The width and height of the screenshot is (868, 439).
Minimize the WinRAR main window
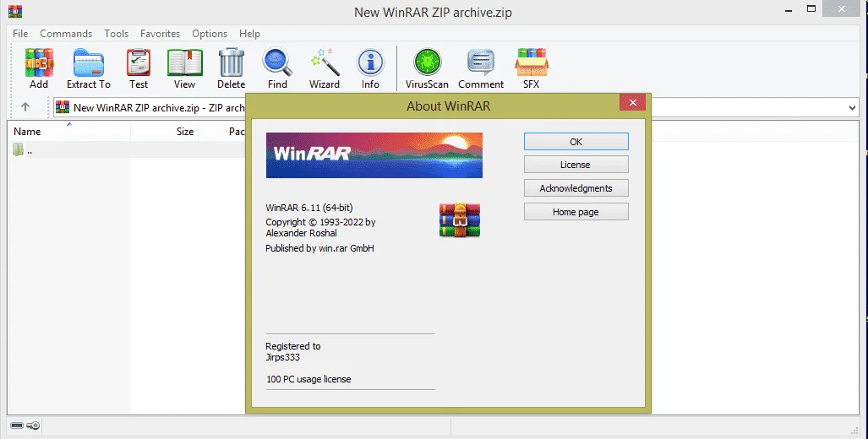787,10
